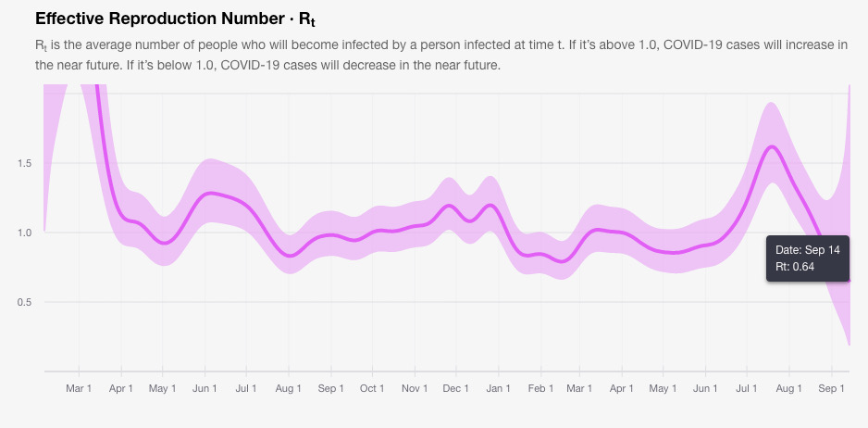Click the 0.5 y-axis label

tap(27, 302)
